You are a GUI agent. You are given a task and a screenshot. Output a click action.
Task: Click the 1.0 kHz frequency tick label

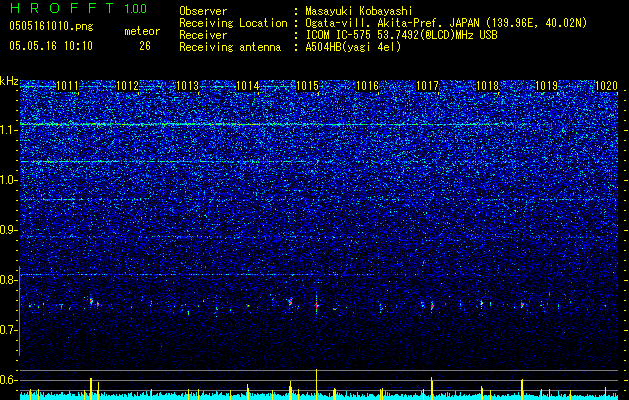pos(9,180)
